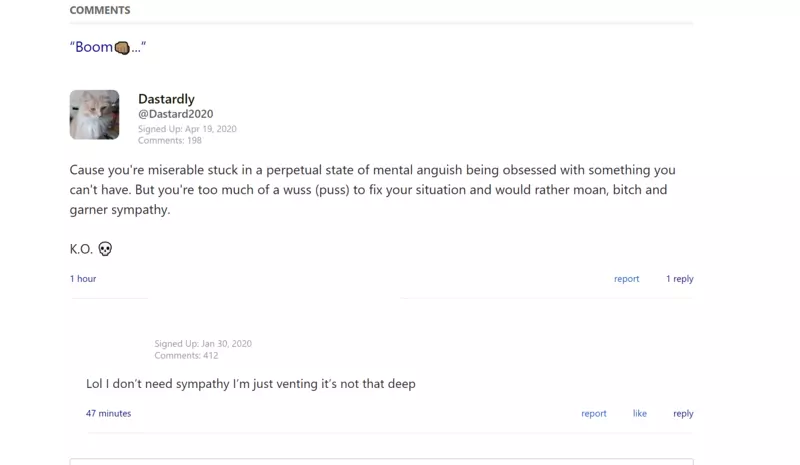Expand the "1 reply" thread
The height and width of the screenshot is (465, 800).
(x=680, y=279)
